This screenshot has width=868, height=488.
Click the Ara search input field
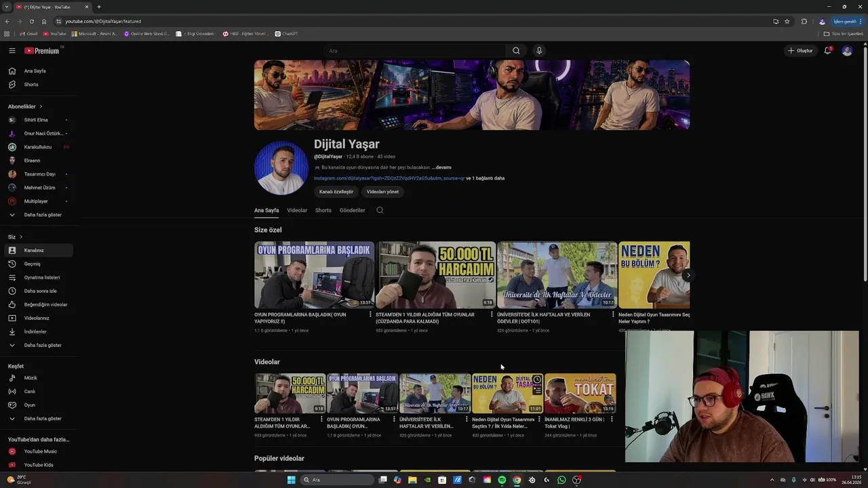(x=414, y=51)
